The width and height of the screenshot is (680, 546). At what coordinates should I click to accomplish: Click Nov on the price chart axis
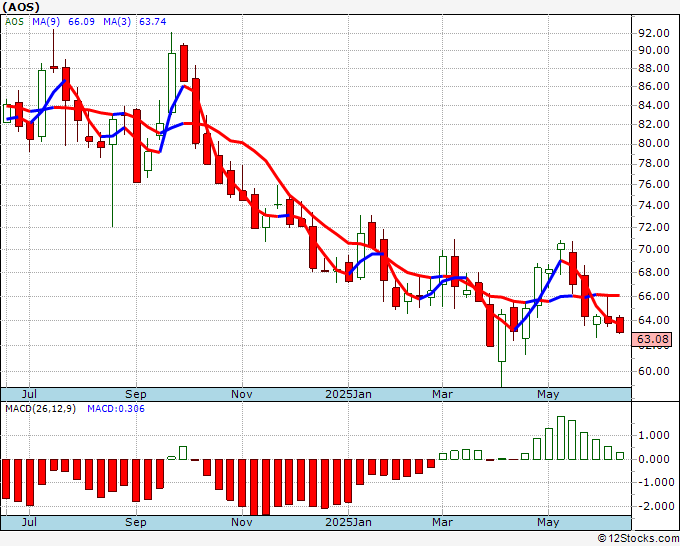[x=242, y=394]
